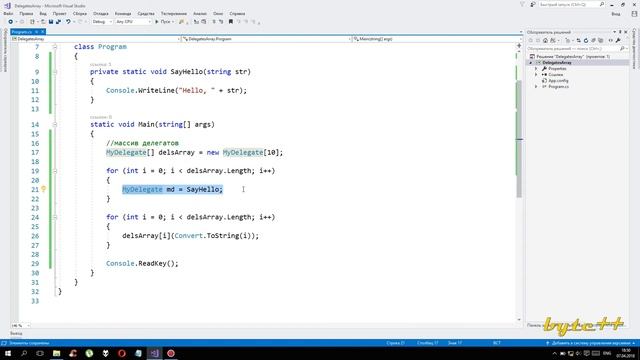The image size is (640, 360).
Task: Expand the Ссылки references node
Action: click(536, 75)
